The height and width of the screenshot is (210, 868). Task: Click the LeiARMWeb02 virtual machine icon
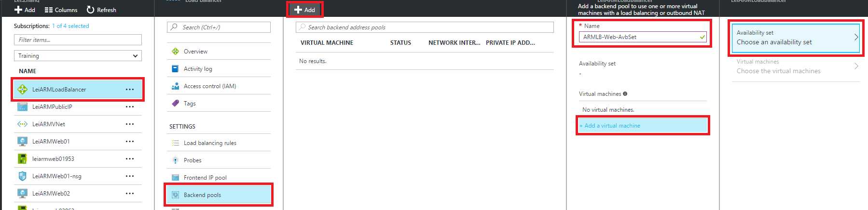[x=22, y=194]
